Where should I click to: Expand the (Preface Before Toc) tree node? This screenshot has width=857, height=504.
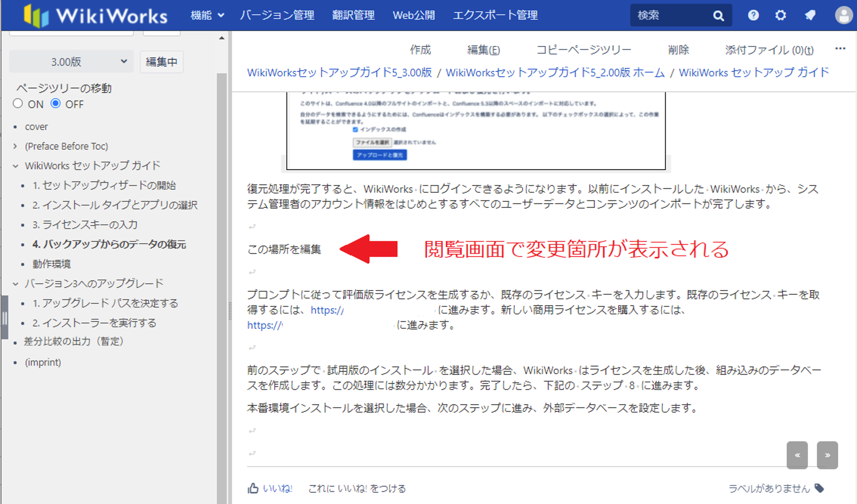point(15,146)
